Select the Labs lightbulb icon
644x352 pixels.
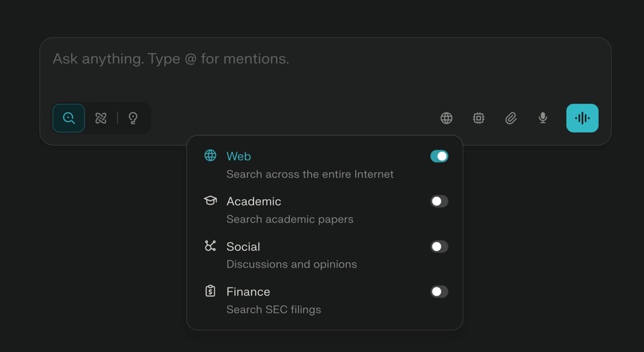click(x=133, y=118)
